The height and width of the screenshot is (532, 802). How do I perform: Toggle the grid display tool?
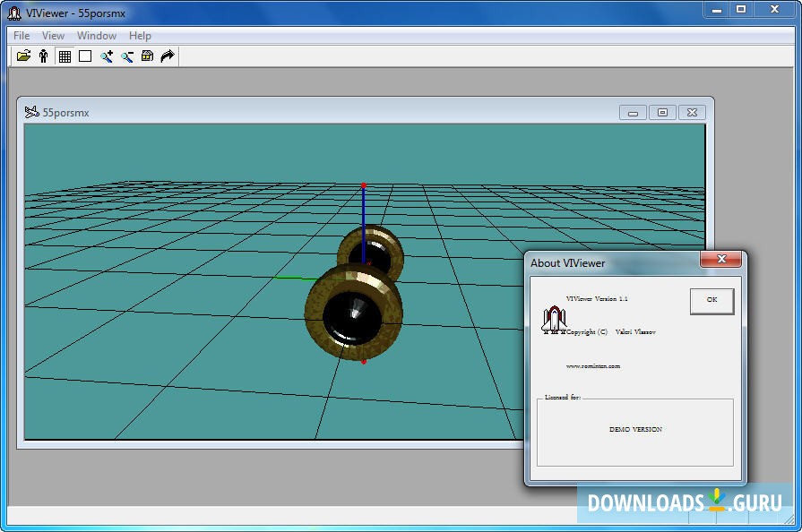coord(65,56)
